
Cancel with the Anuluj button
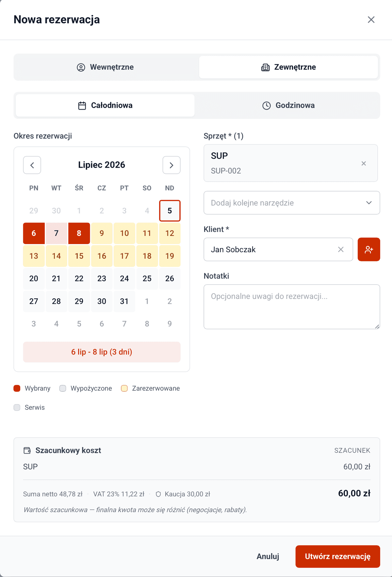[x=268, y=556]
